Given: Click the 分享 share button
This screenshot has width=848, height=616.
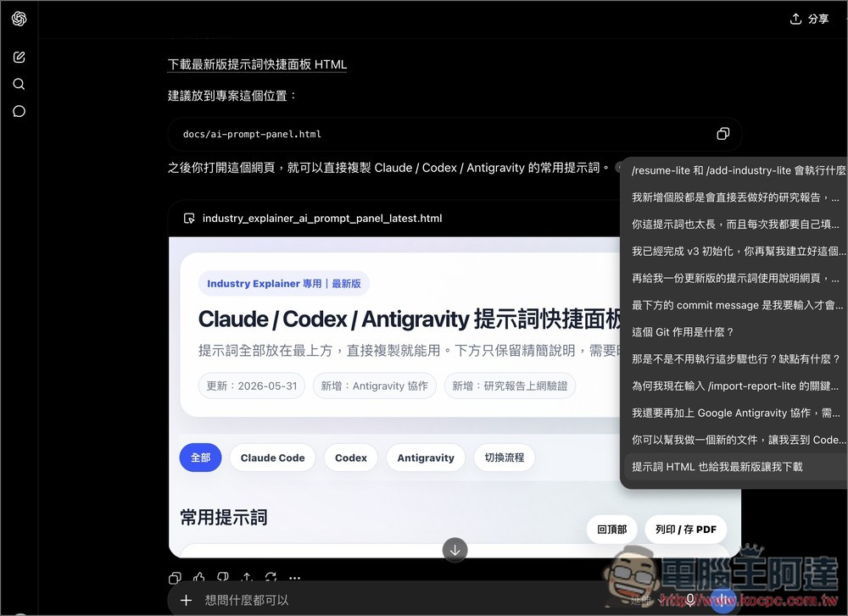Looking at the screenshot, I should [809, 19].
